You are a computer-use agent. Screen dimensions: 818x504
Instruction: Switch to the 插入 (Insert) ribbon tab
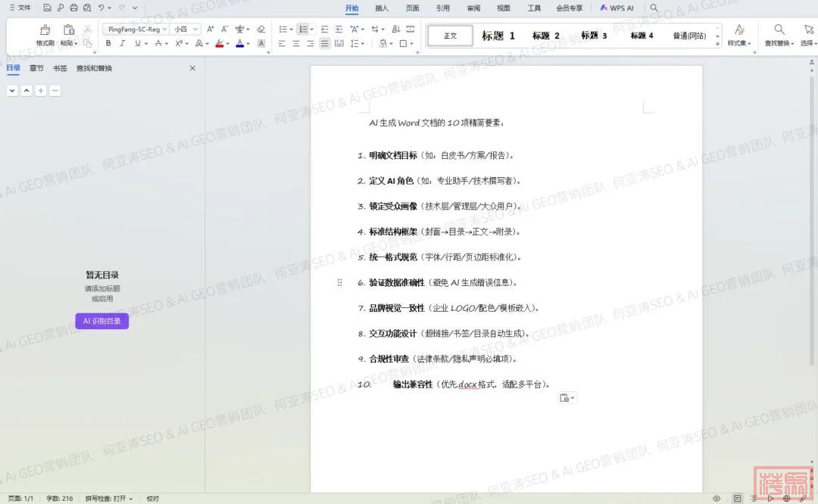tap(382, 8)
